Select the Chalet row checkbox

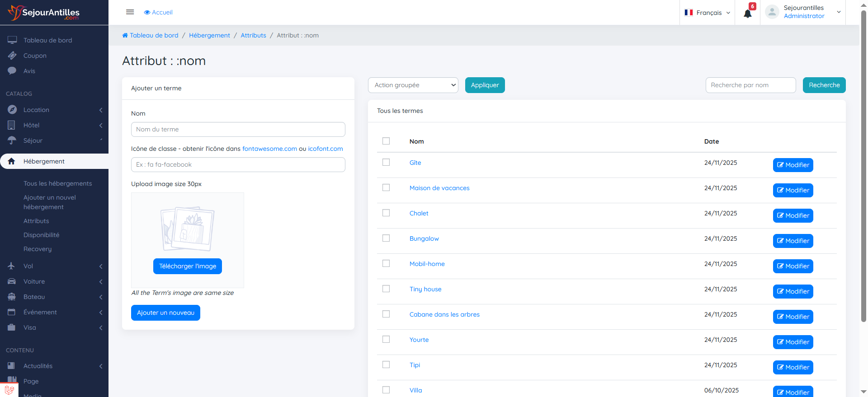click(x=386, y=213)
